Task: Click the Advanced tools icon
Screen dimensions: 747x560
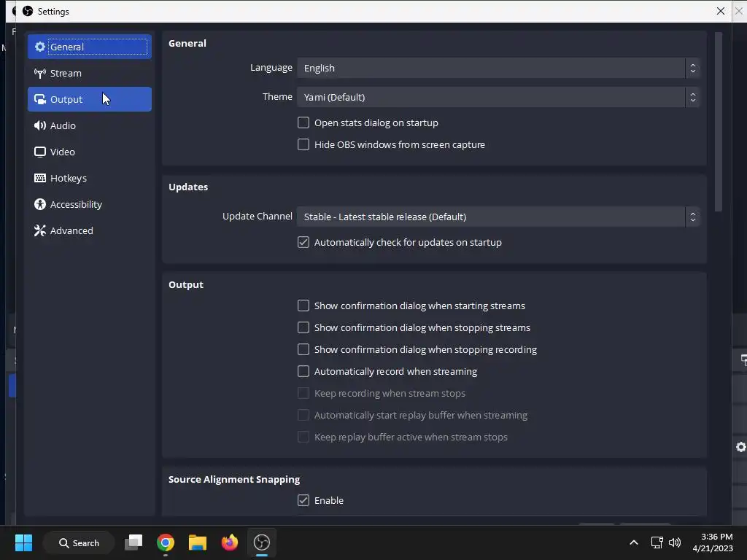Action: pyautogui.click(x=40, y=230)
